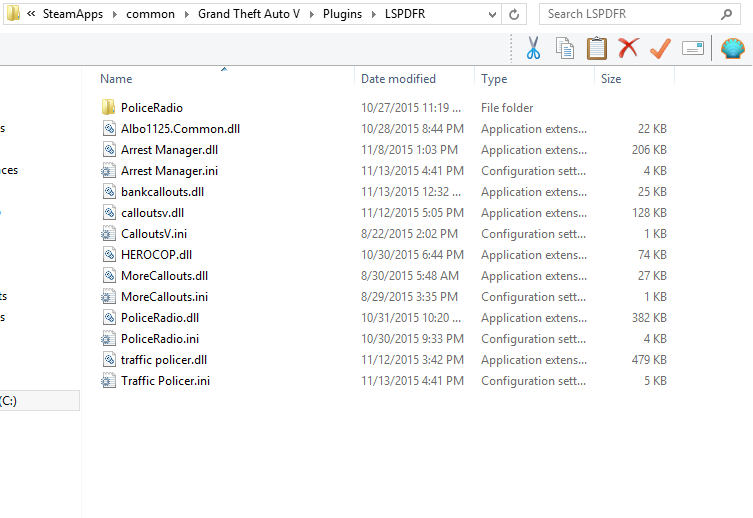Click the Traffic Policer.ini file name
This screenshot has height=518, width=753.
(x=165, y=381)
